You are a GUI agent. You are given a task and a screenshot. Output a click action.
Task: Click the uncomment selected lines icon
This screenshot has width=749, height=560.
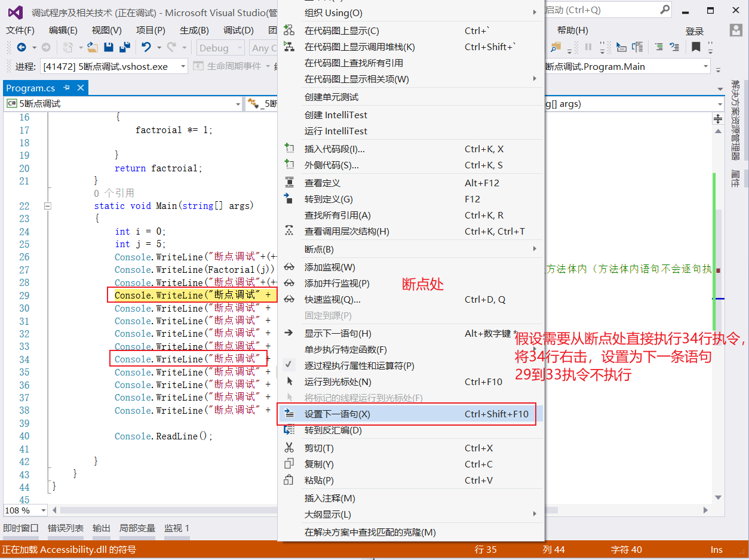675,47
